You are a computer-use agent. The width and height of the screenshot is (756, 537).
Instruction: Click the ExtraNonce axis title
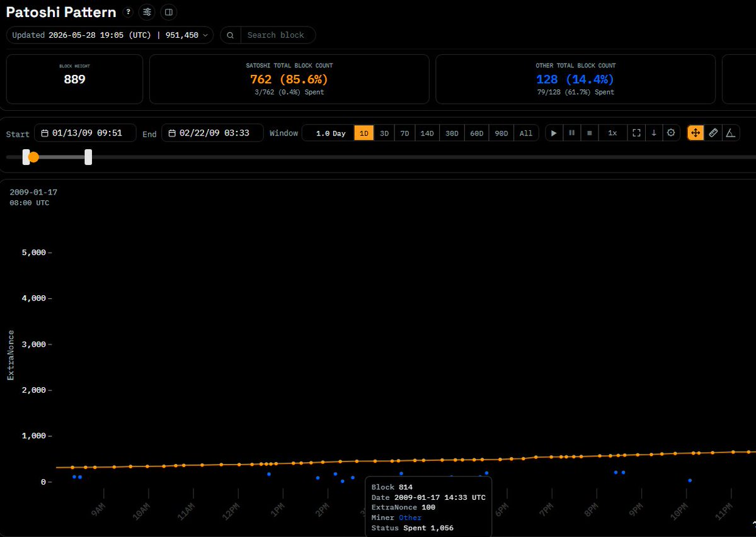point(10,355)
